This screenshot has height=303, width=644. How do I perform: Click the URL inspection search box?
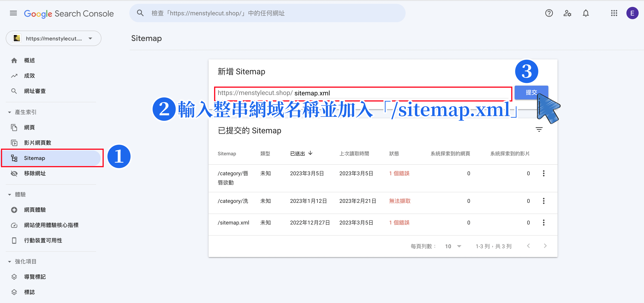[267, 13]
